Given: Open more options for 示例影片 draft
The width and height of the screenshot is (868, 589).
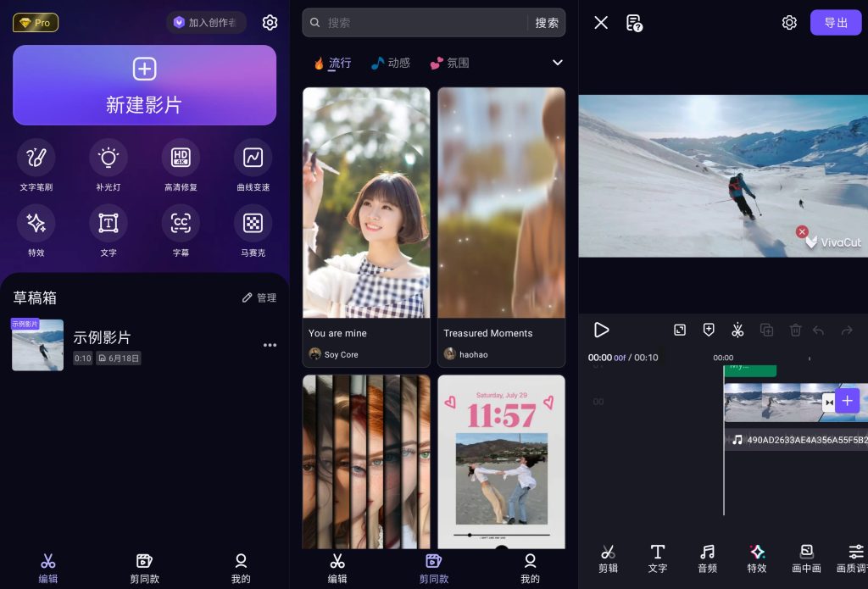Looking at the screenshot, I should (270, 345).
